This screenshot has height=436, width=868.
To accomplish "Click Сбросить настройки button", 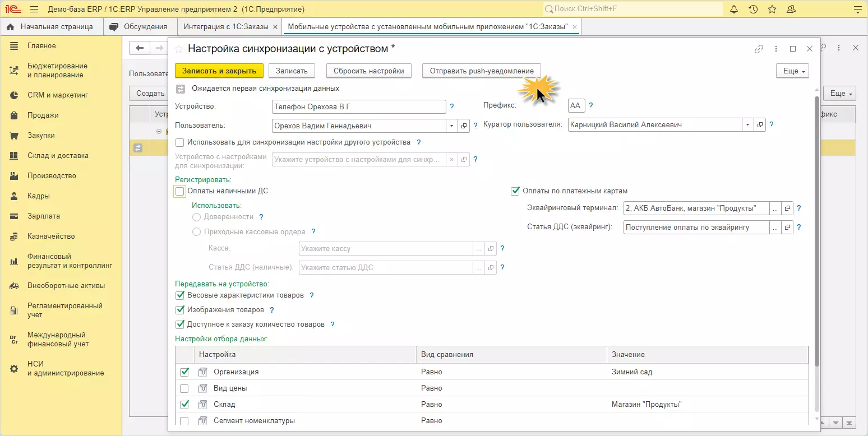I will [x=368, y=71].
